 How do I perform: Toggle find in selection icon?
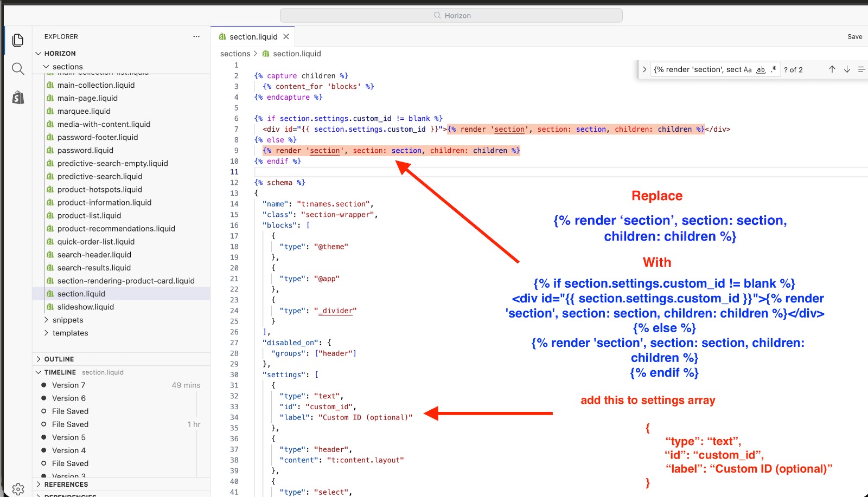pyautogui.click(x=861, y=69)
